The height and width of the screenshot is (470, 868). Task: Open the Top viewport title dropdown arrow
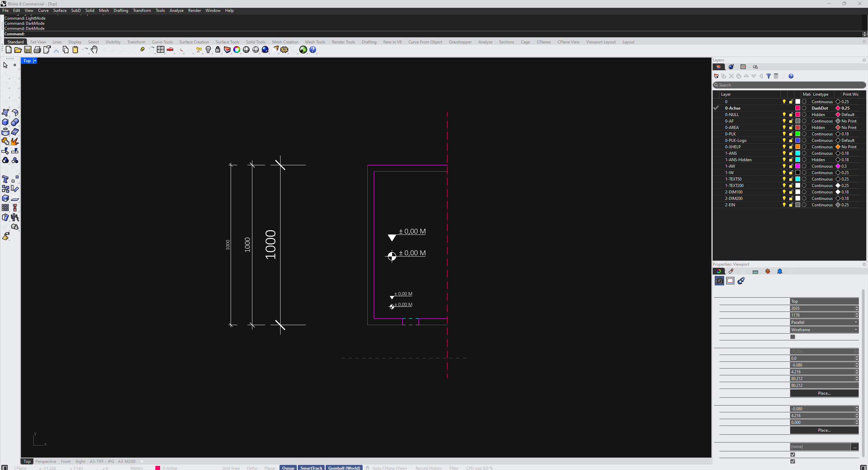click(x=35, y=61)
